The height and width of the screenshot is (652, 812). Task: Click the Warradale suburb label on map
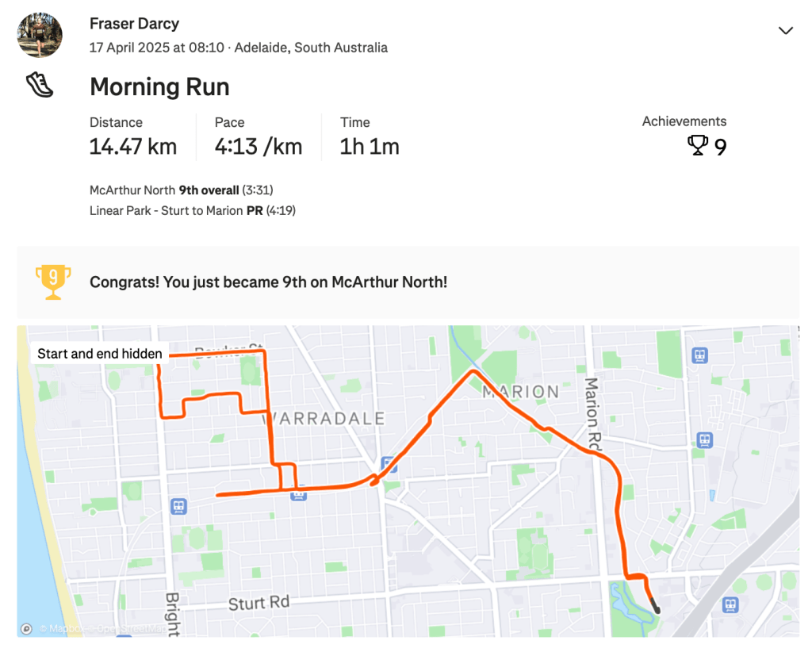[x=324, y=418]
